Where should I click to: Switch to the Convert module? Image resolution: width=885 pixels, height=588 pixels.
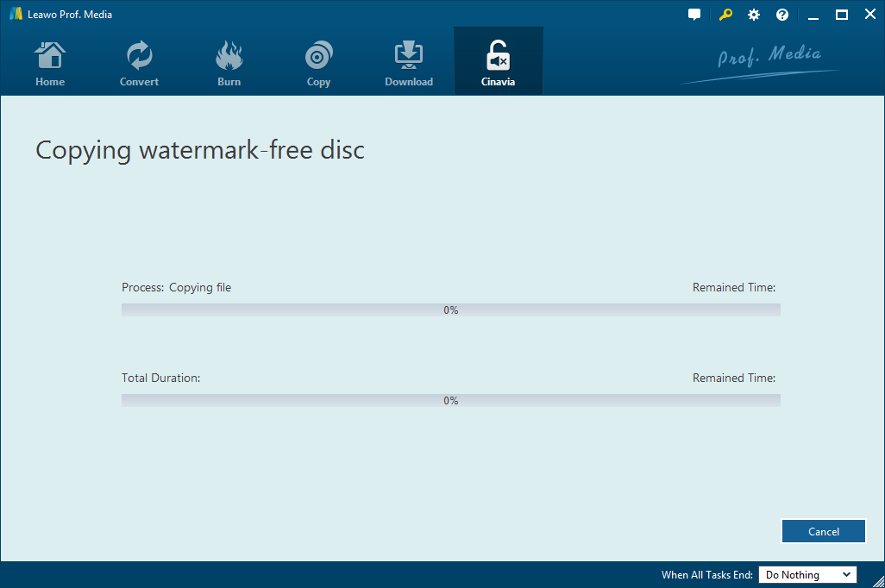pos(139,63)
